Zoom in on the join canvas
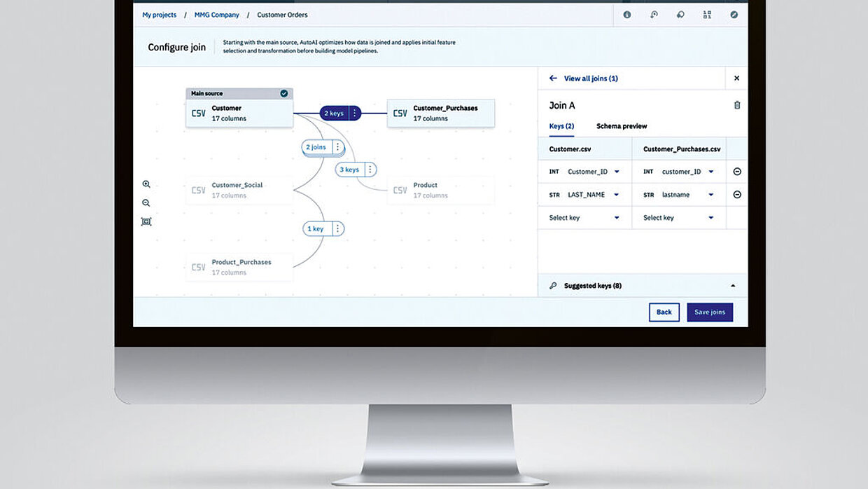Viewport: 868px width, 489px height. [x=146, y=184]
